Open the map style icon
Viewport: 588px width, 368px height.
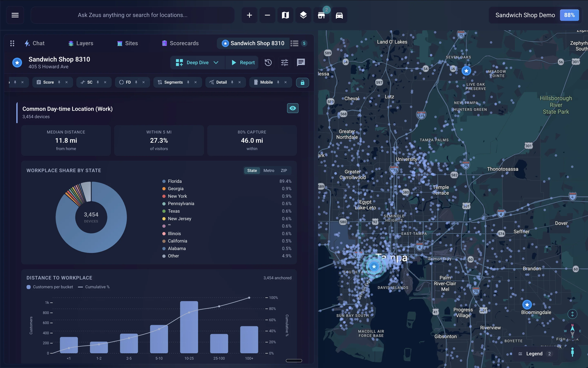tap(285, 15)
